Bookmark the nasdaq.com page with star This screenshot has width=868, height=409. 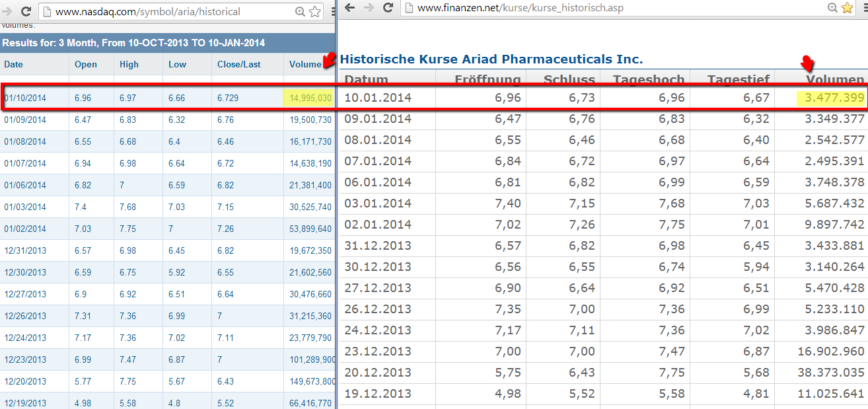315,11
